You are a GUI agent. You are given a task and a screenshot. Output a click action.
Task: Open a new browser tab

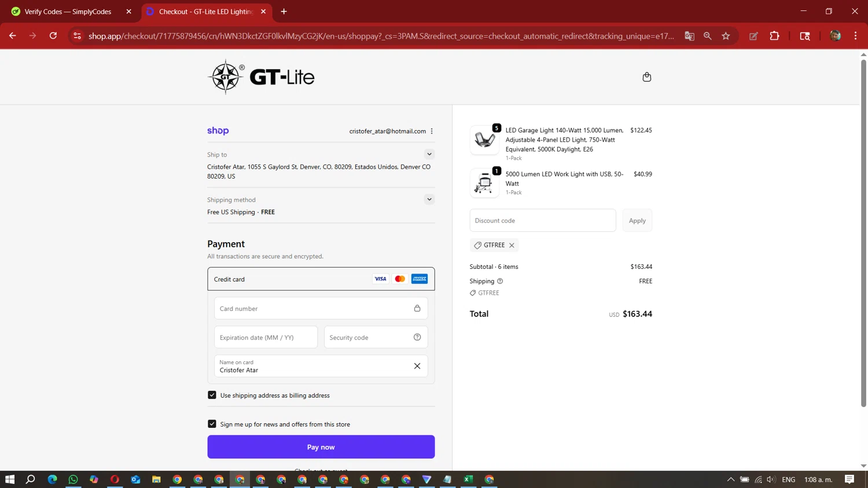pyautogui.click(x=284, y=12)
